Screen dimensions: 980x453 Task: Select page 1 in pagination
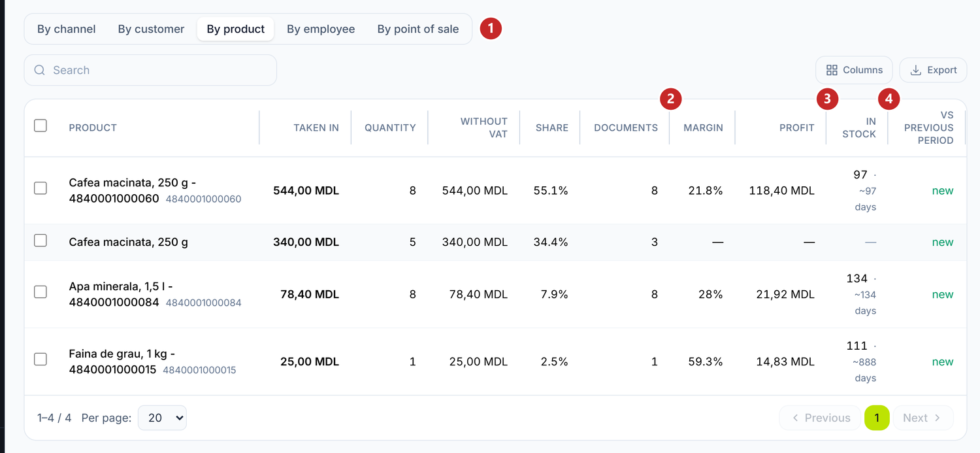coord(877,418)
